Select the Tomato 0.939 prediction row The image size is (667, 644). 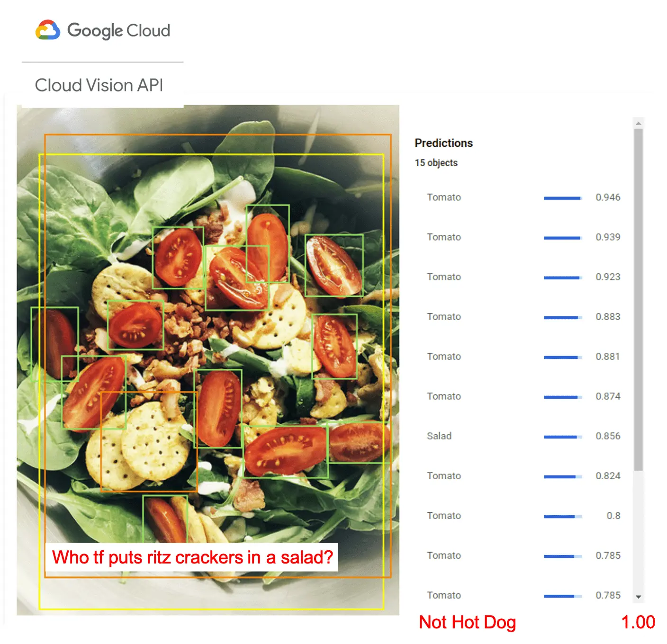523,237
